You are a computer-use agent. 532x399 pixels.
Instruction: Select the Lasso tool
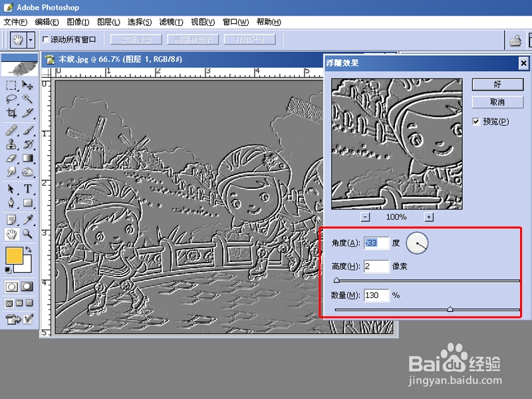[11, 98]
